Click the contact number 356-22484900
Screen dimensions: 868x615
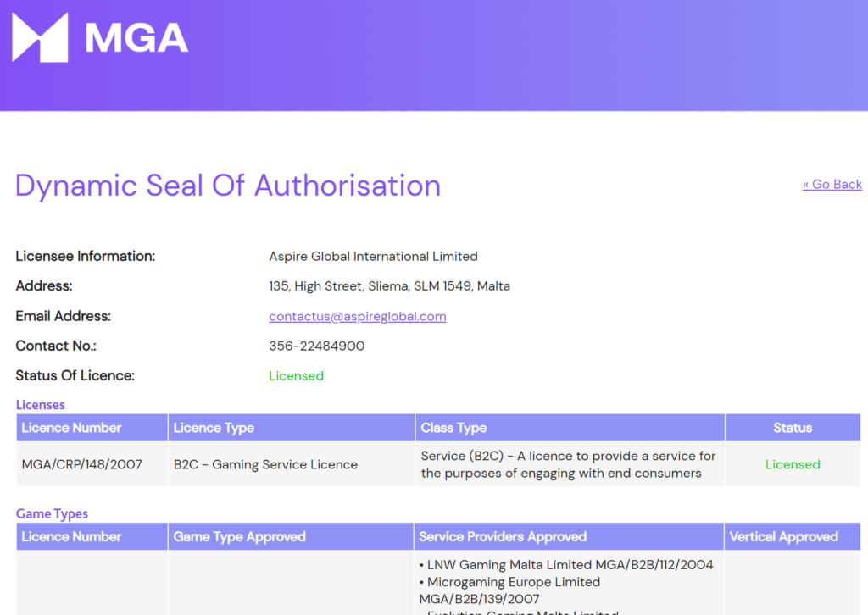coord(316,346)
